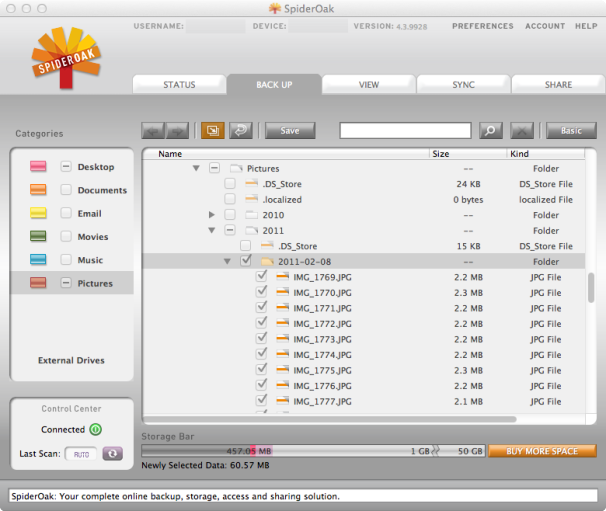This screenshot has height=511, width=606.
Task: Open the ACCOUNT menu
Action: pos(545,26)
